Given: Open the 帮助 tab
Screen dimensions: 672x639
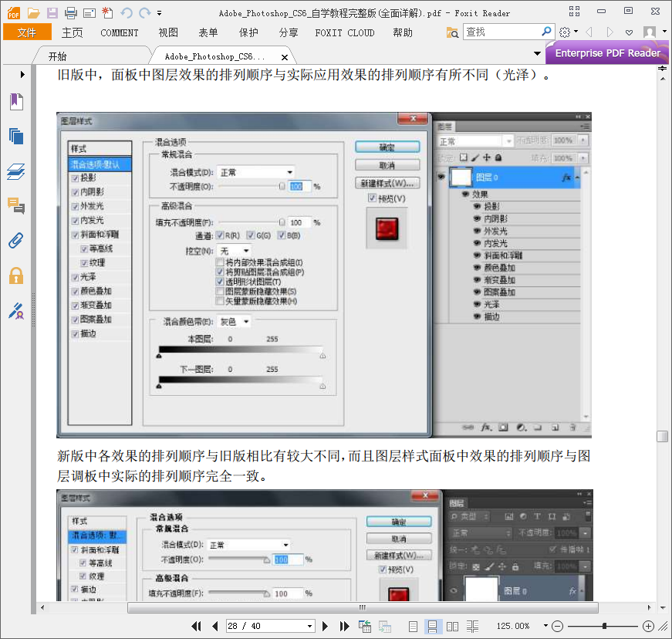Looking at the screenshot, I should pyautogui.click(x=403, y=32).
